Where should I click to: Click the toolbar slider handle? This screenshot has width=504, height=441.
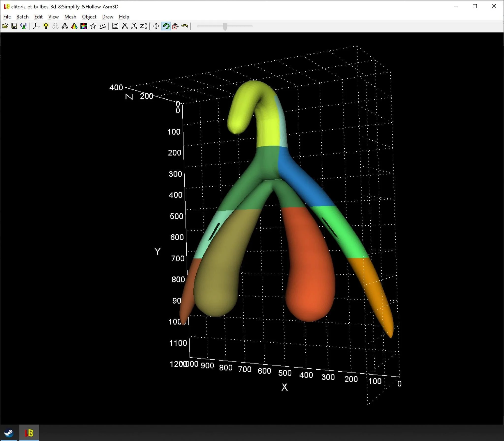pyautogui.click(x=225, y=26)
